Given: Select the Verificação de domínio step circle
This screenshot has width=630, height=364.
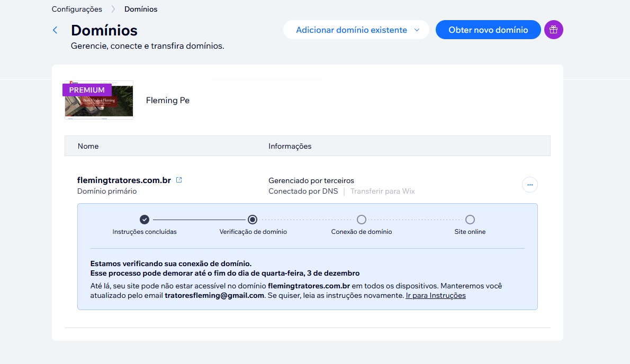Looking at the screenshot, I should point(253,220).
